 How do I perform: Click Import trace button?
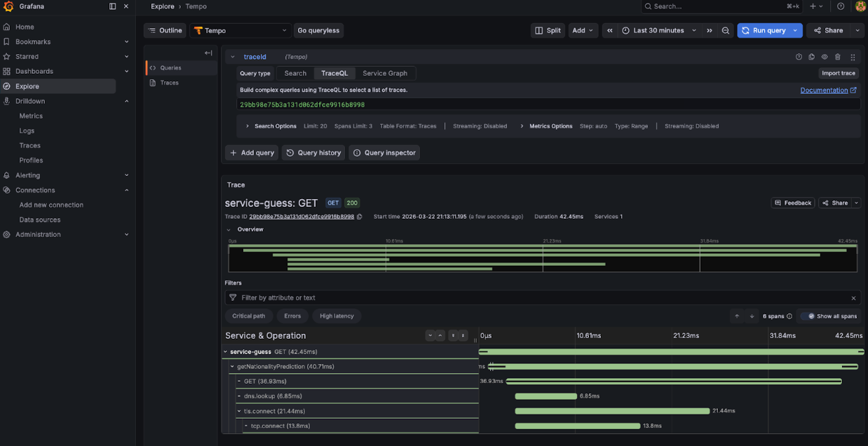[839, 73]
